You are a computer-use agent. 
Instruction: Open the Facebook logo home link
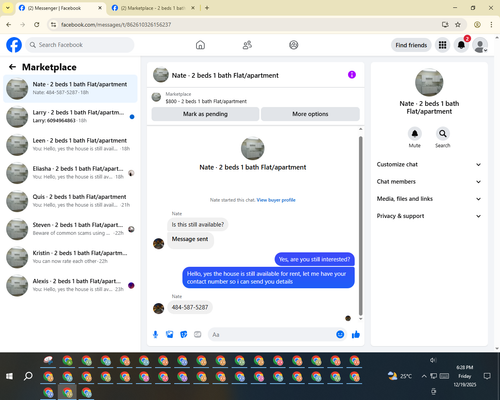(14, 45)
